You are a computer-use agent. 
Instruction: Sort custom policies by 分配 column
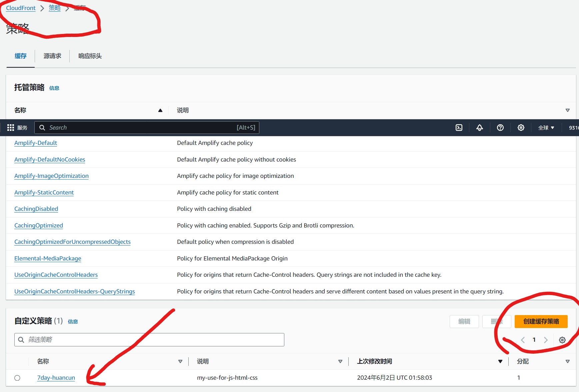tap(567, 362)
